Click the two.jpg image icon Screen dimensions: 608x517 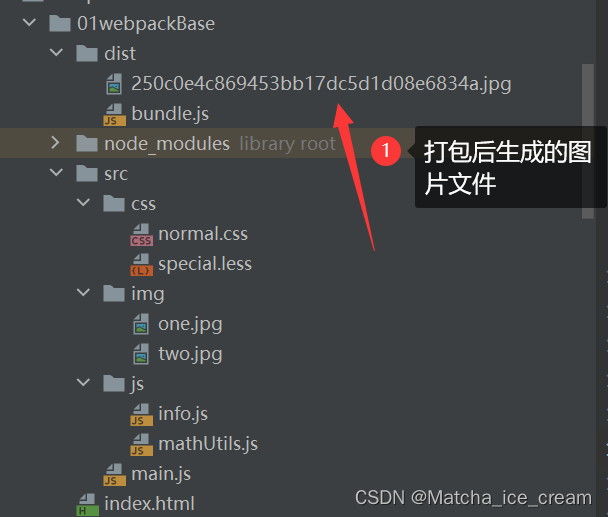(x=141, y=354)
